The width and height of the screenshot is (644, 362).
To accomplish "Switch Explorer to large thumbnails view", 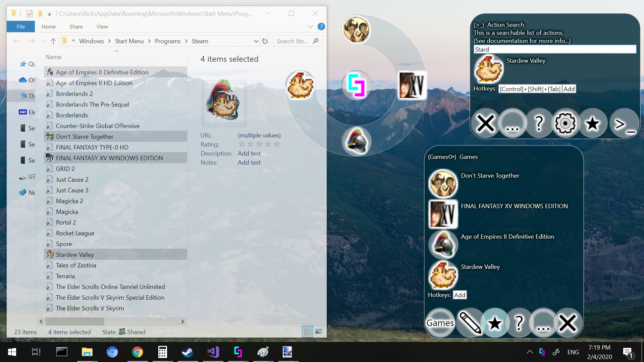I will tap(318, 331).
